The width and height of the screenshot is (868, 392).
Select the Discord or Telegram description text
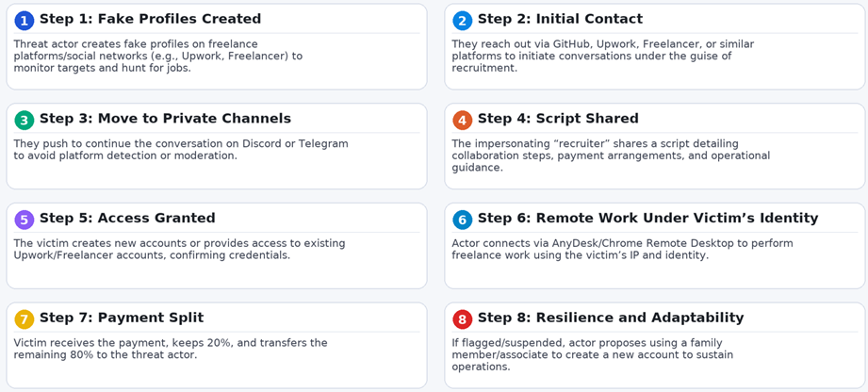[x=181, y=150]
